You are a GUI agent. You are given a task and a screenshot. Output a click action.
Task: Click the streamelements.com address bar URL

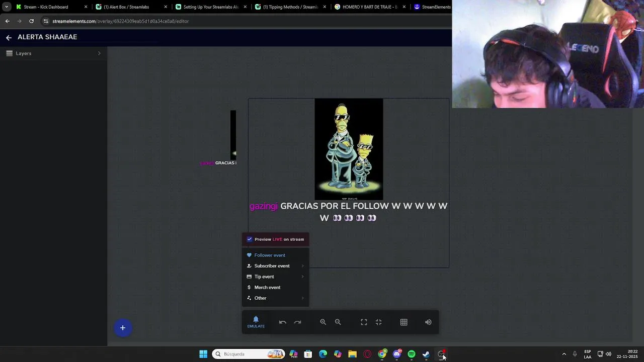tap(120, 21)
